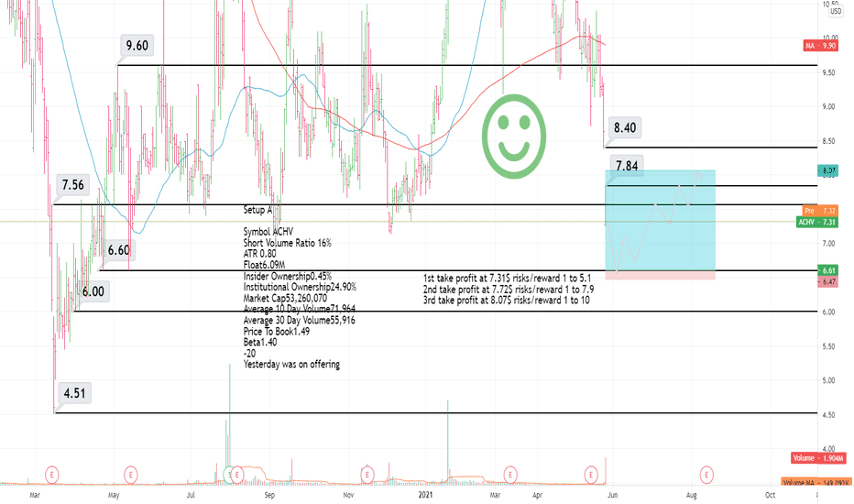
Task: Open the earnings marker for May 2020
Action: coord(131,475)
